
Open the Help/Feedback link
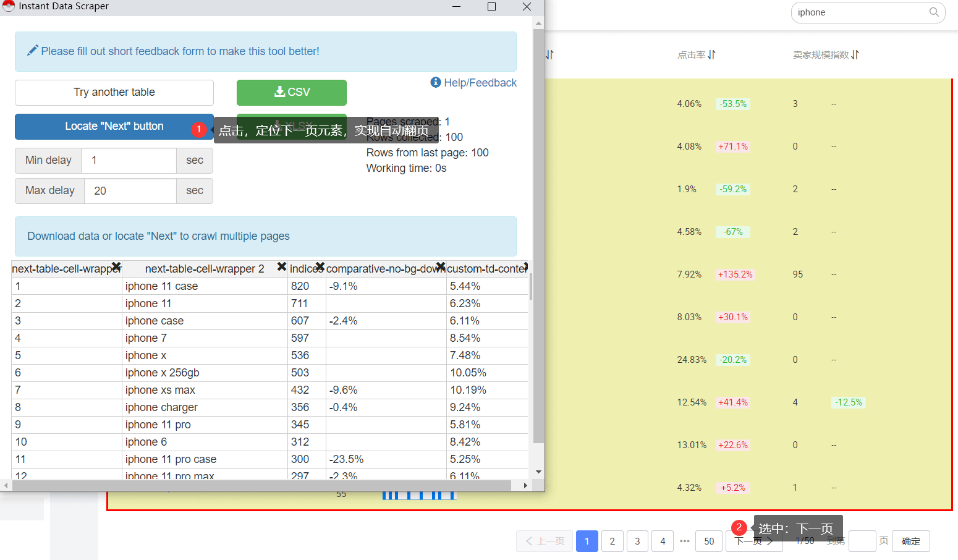(x=473, y=83)
